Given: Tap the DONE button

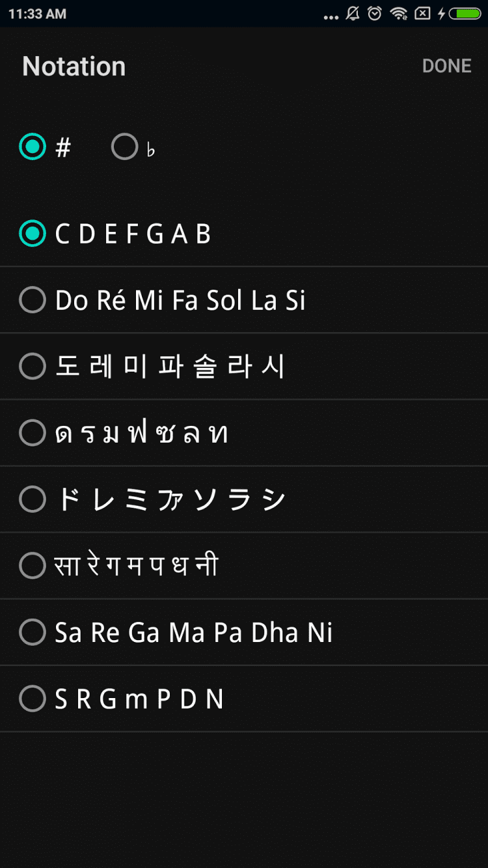Looking at the screenshot, I should pos(446,66).
